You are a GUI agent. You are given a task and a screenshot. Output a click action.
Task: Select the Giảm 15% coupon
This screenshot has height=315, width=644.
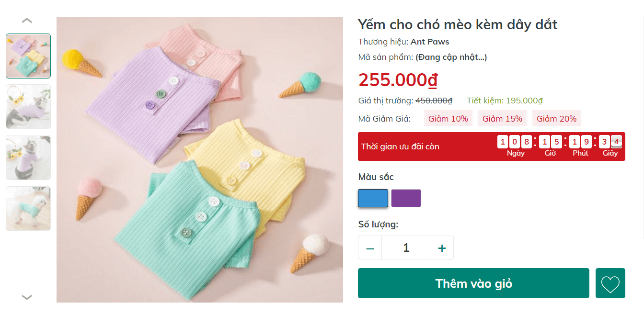coord(502,119)
